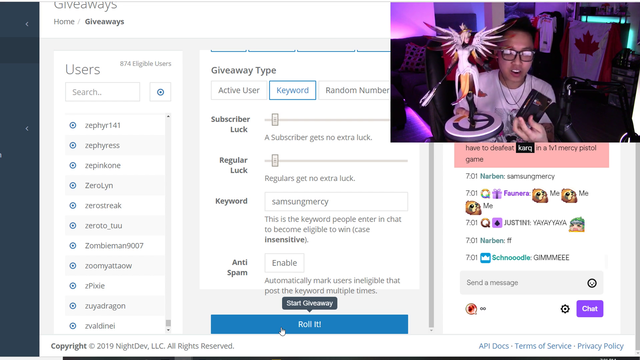This screenshot has width=640, height=360.
Task: Select the Active User giveaway type
Action: [239, 90]
